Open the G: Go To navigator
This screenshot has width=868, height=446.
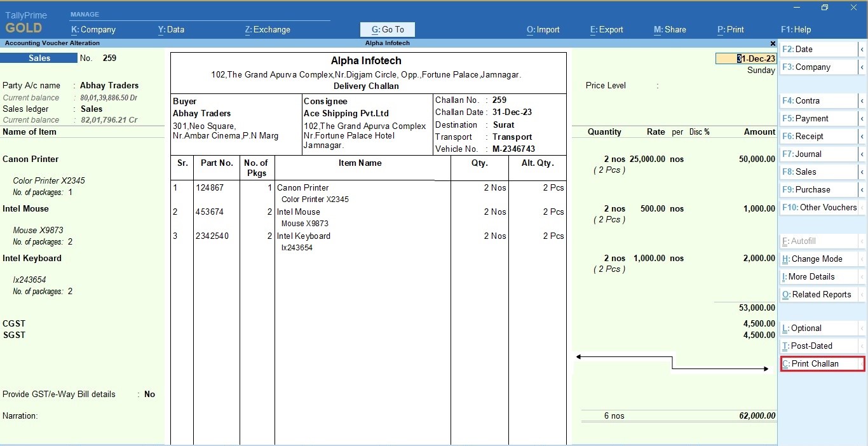click(x=387, y=29)
